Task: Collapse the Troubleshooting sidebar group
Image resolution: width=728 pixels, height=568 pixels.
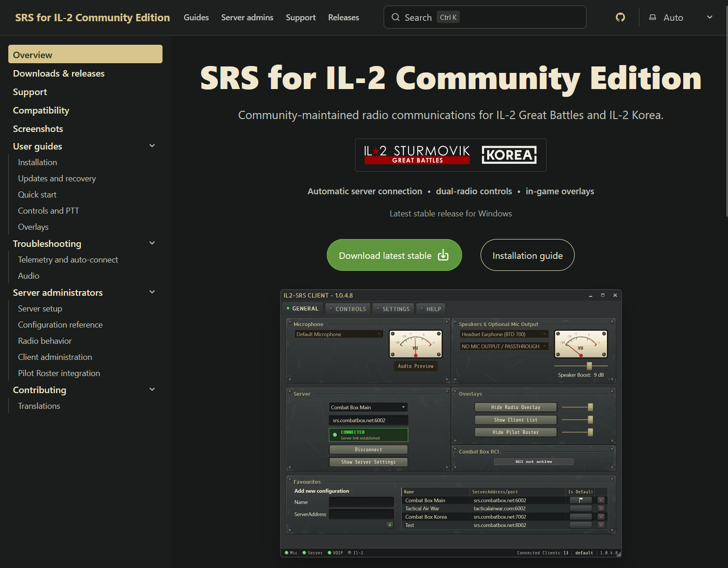Action: (152, 243)
